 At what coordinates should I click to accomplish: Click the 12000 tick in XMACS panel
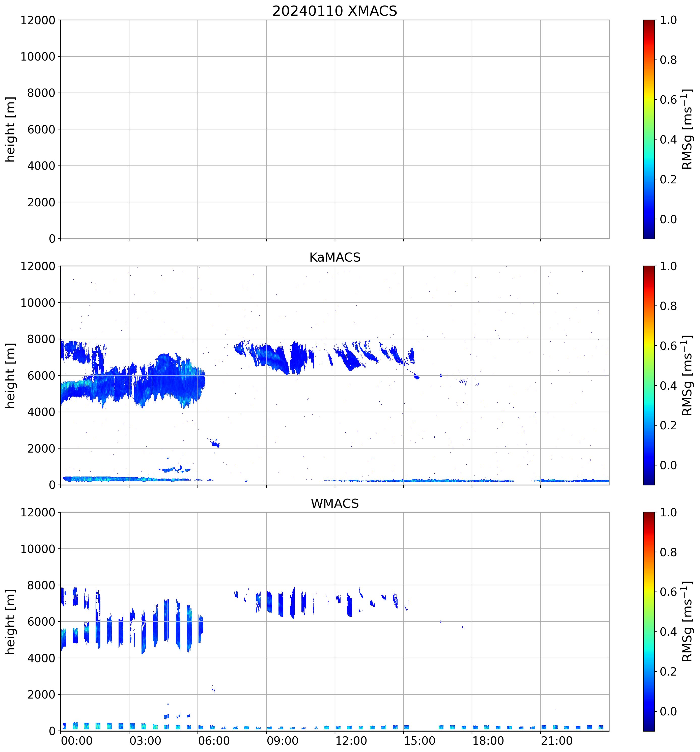(x=38, y=20)
